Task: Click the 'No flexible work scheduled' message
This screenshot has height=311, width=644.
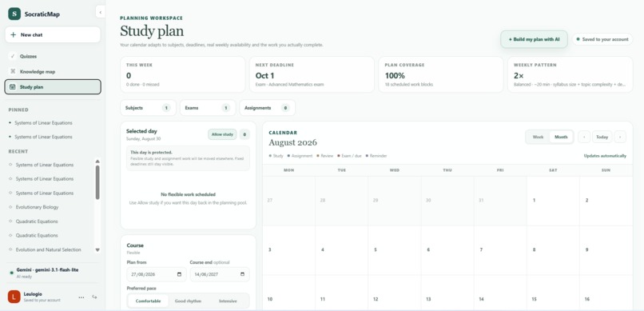Action: tap(188, 194)
